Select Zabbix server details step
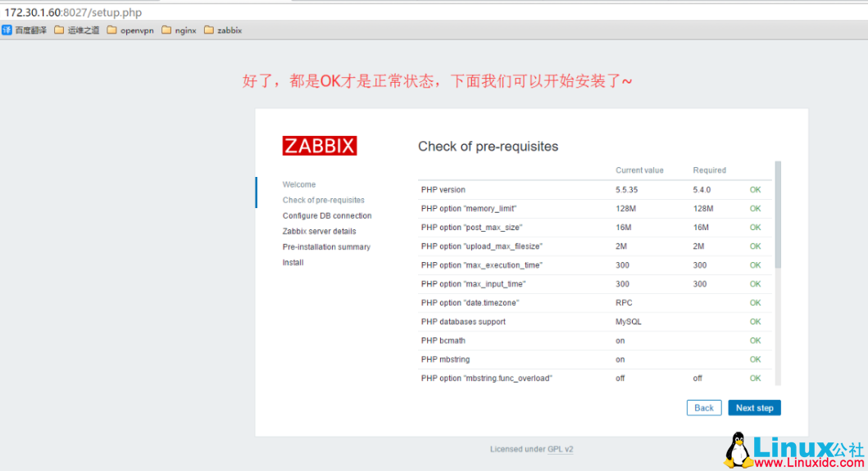 pos(320,231)
